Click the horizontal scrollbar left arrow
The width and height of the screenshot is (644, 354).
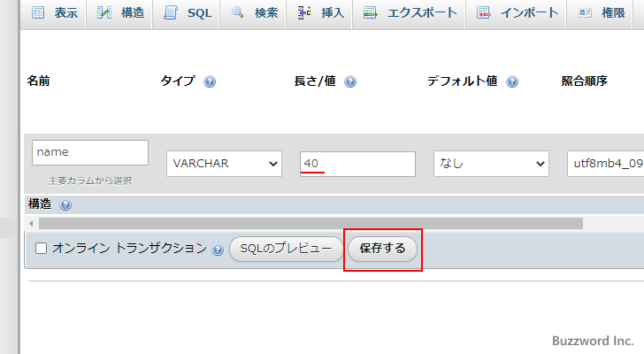31,223
